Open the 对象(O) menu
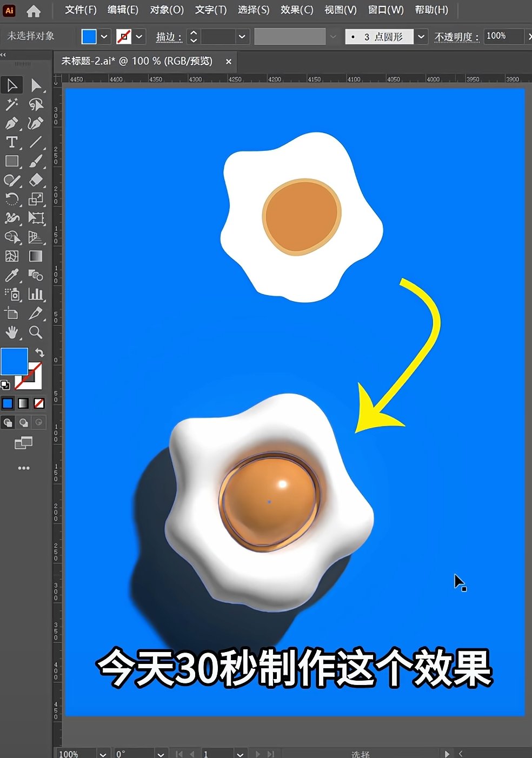 coord(167,10)
